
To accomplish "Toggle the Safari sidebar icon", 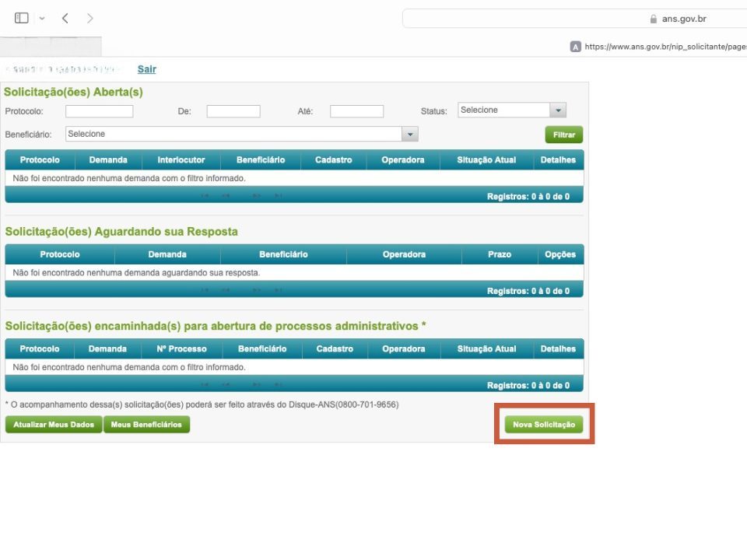I will point(21,18).
